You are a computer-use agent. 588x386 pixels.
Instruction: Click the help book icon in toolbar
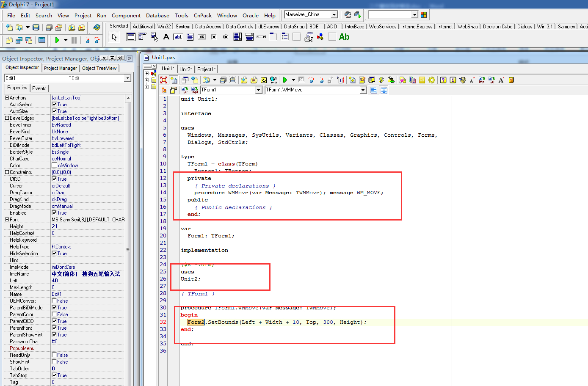click(x=97, y=28)
